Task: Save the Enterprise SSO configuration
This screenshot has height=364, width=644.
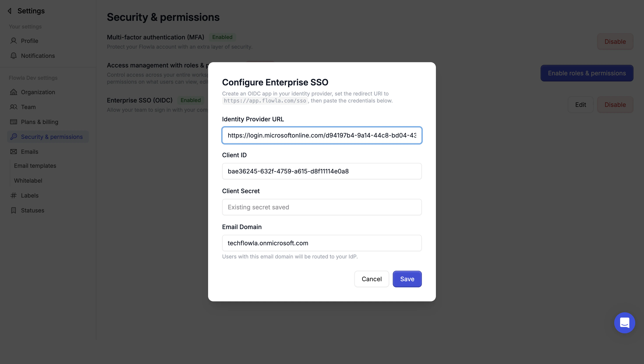Action: [407, 279]
